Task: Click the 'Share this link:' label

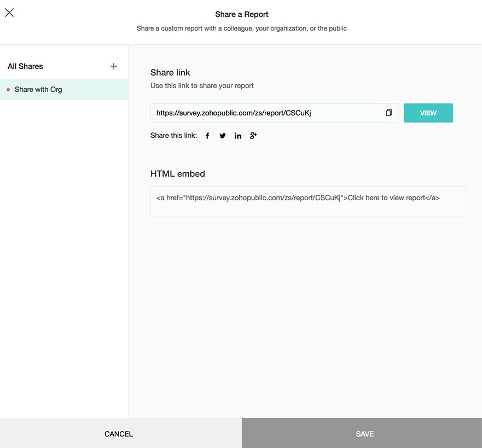Action: (x=173, y=136)
